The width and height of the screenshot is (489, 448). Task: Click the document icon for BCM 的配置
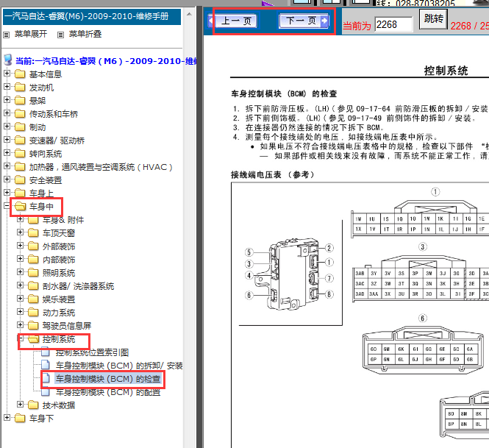46,391
